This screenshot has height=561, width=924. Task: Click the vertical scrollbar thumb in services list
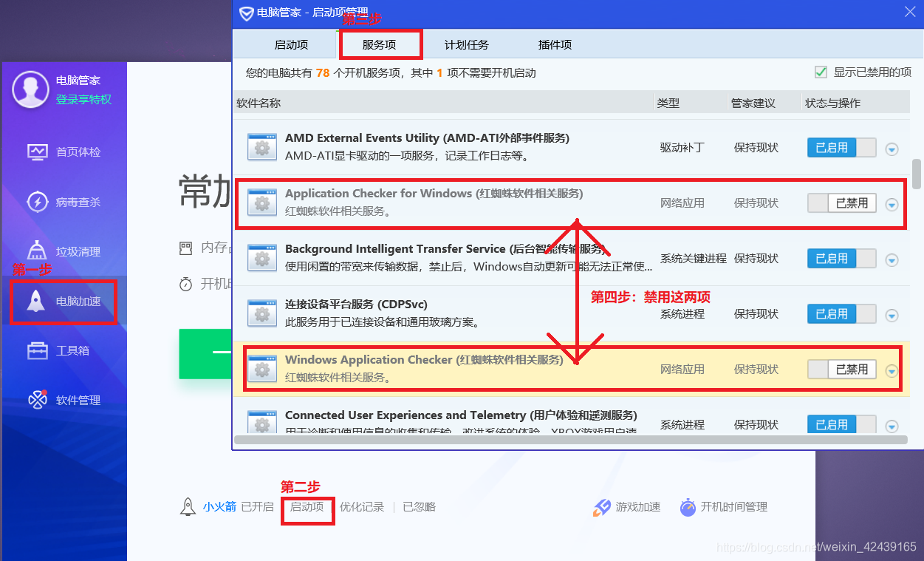click(x=917, y=173)
